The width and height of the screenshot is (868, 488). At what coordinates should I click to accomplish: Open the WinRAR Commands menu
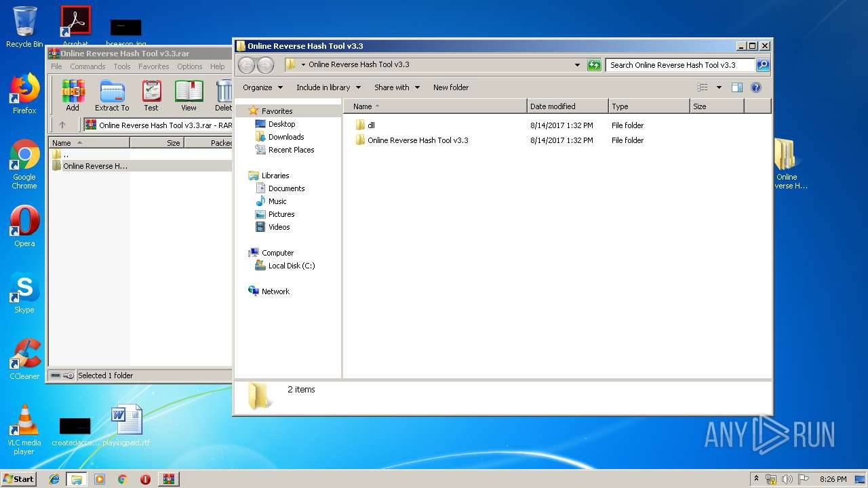[x=87, y=66]
